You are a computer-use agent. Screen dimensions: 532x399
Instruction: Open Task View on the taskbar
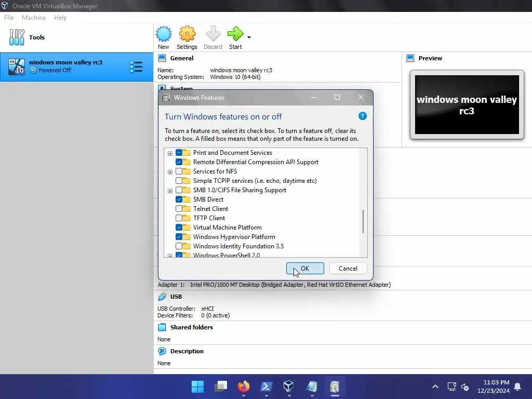point(220,387)
